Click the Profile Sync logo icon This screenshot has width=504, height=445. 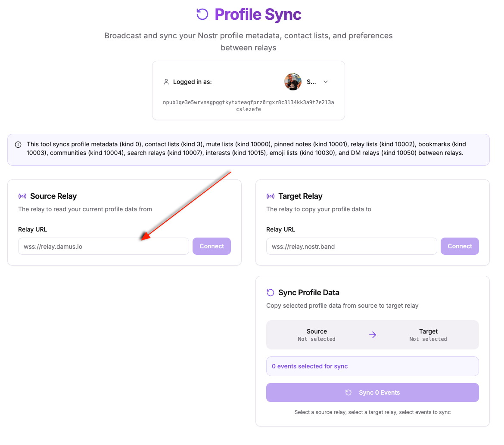(202, 14)
